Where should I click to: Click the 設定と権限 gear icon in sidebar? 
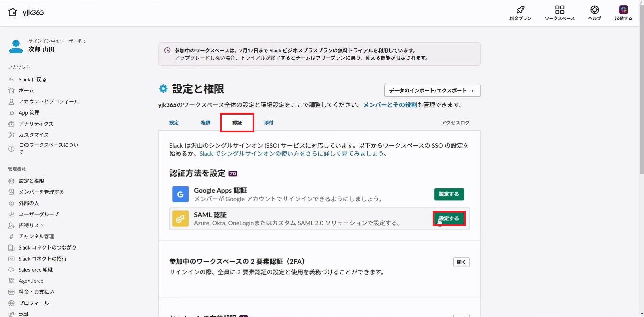coord(11,181)
